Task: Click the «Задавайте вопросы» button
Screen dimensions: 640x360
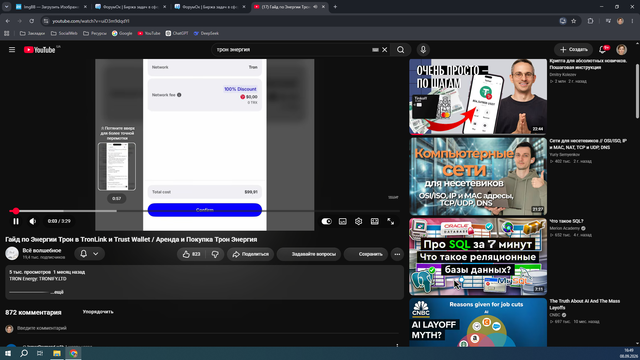Action: (x=309, y=254)
